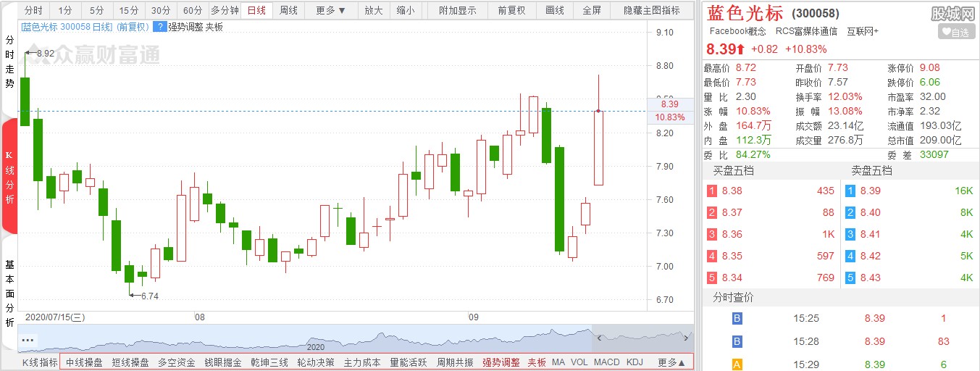Viewport: 980px width, 371px height.
Task: Select the 轮动决策 indicator
Action: 316,362
